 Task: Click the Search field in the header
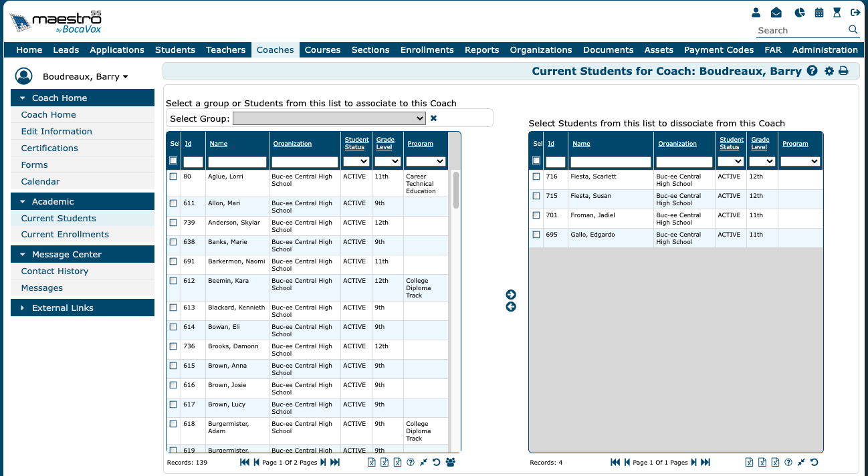801,30
